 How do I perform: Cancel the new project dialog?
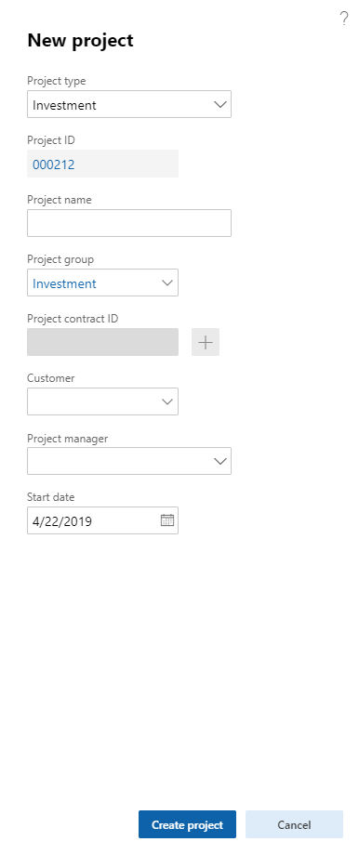(294, 824)
